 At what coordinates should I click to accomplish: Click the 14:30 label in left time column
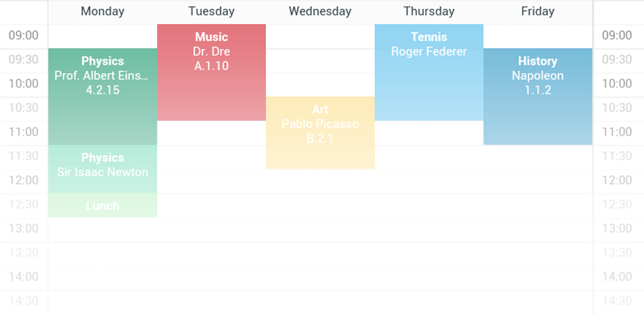tap(23, 301)
